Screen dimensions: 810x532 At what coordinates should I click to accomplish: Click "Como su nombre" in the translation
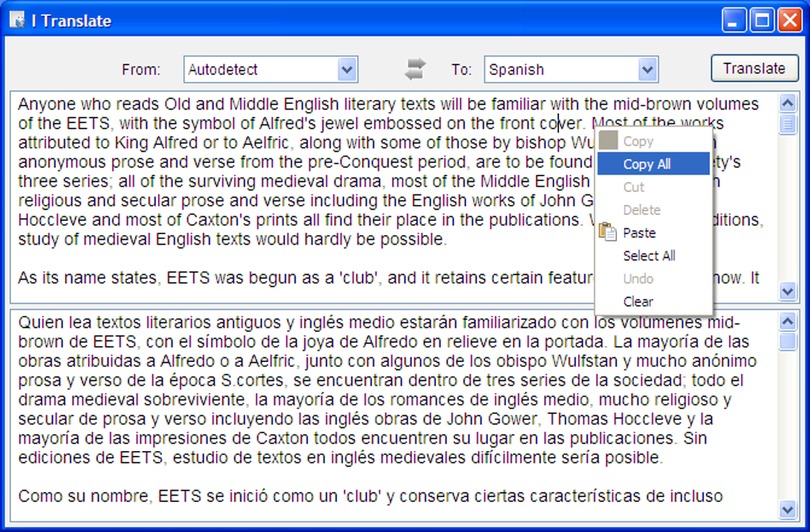83,496
